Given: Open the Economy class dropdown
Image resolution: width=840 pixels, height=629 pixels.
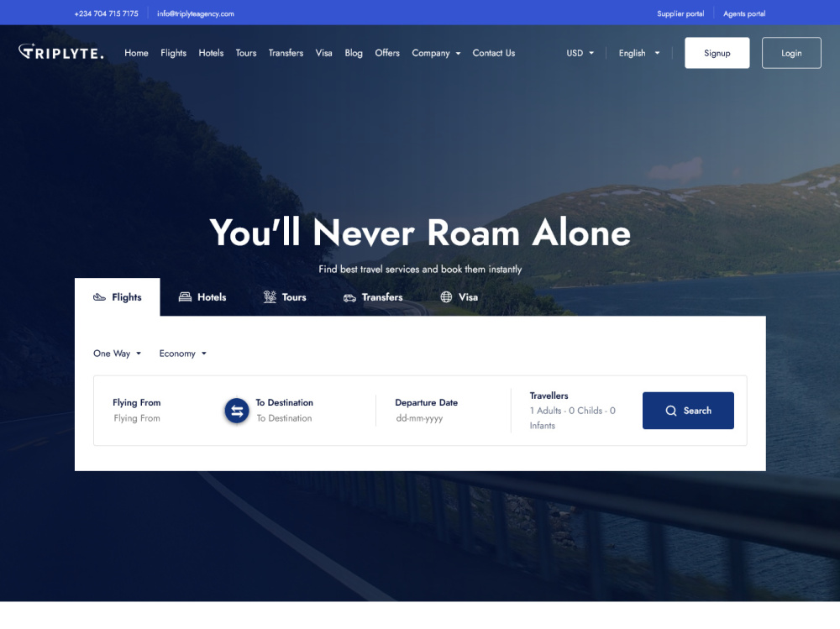Looking at the screenshot, I should pos(182,354).
